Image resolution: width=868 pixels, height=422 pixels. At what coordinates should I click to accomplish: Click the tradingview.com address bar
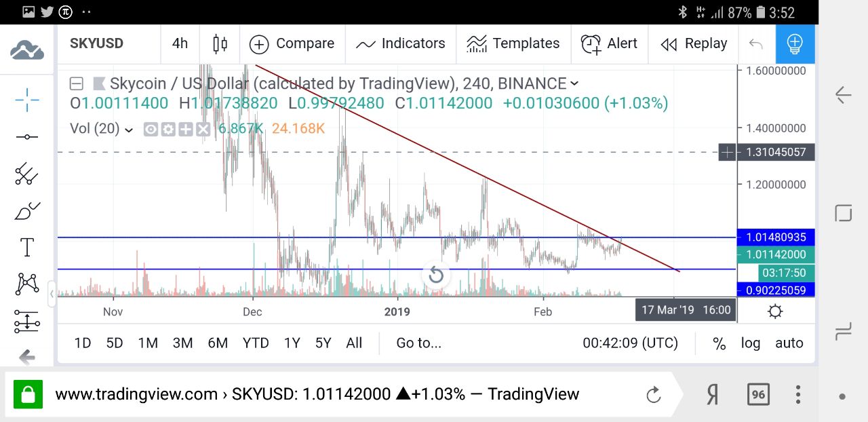(317, 394)
